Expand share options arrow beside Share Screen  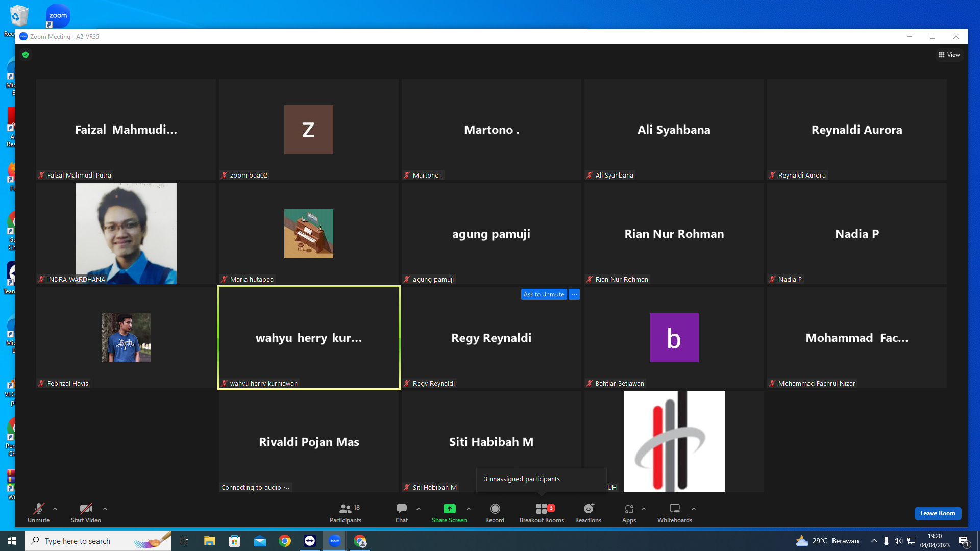[469, 509]
